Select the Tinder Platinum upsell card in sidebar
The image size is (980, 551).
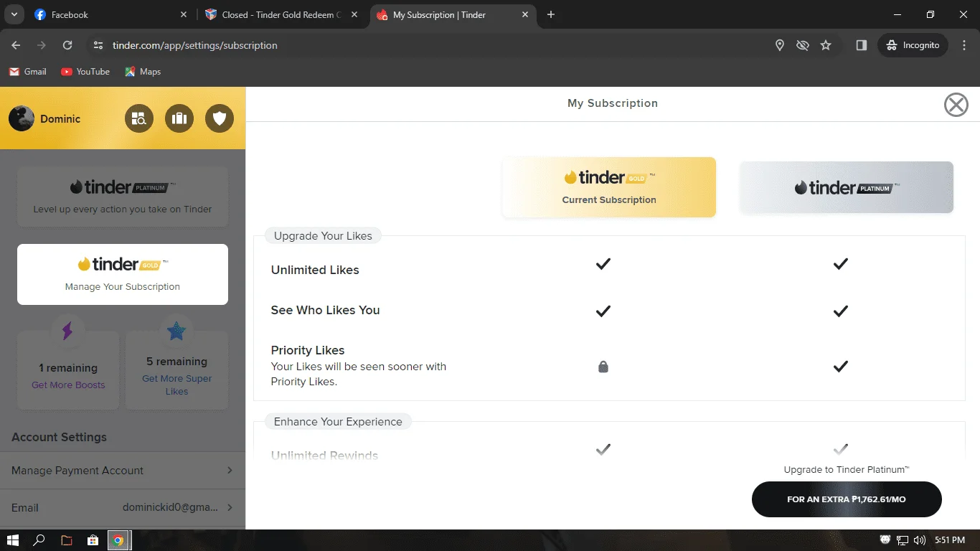[123, 197]
